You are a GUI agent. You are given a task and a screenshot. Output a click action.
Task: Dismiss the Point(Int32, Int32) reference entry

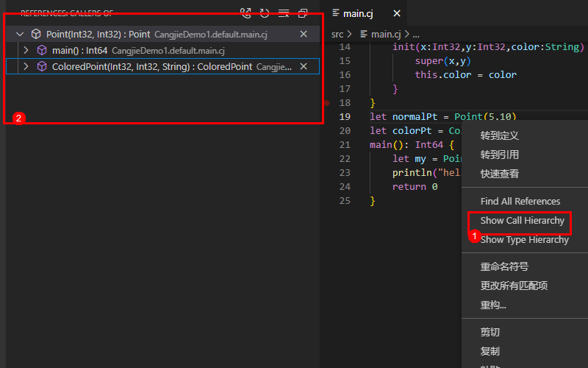pyautogui.click(x=304, y=34)
